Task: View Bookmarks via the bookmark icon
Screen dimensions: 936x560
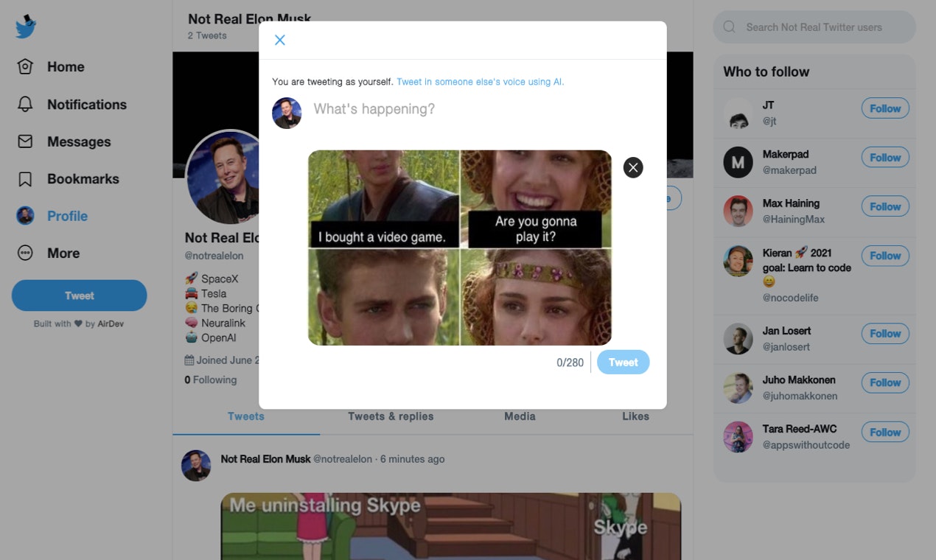Action: 26,178
